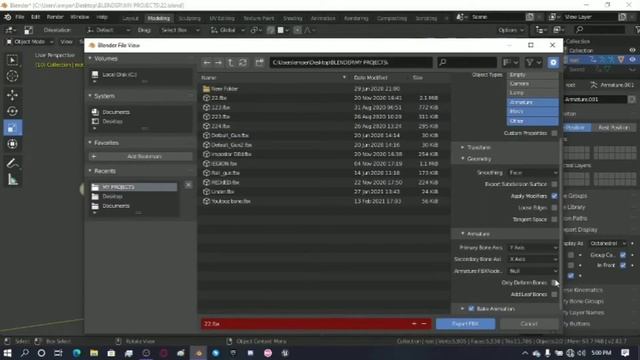The width and height of the screenshot is (640, 360).
Task: Open display mode dropdown in file view
Action: [511, 62]
